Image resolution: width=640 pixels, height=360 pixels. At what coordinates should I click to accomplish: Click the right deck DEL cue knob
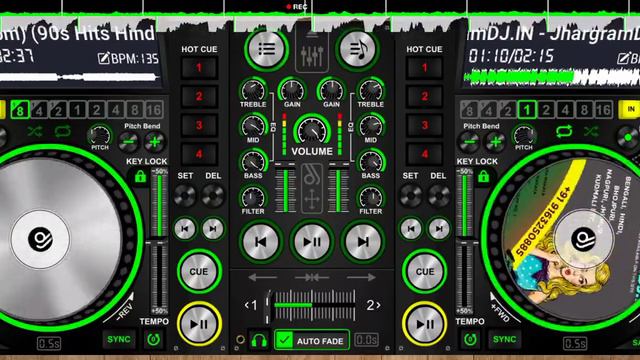tap(438, 196)
